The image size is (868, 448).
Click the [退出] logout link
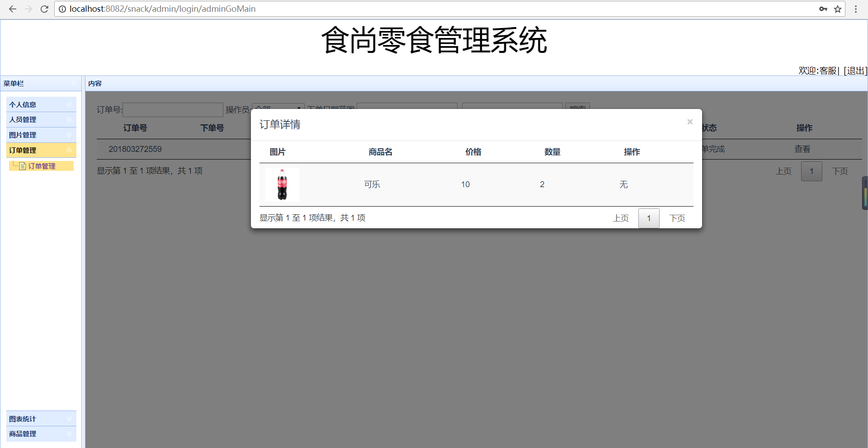click(x=854, y=71)
